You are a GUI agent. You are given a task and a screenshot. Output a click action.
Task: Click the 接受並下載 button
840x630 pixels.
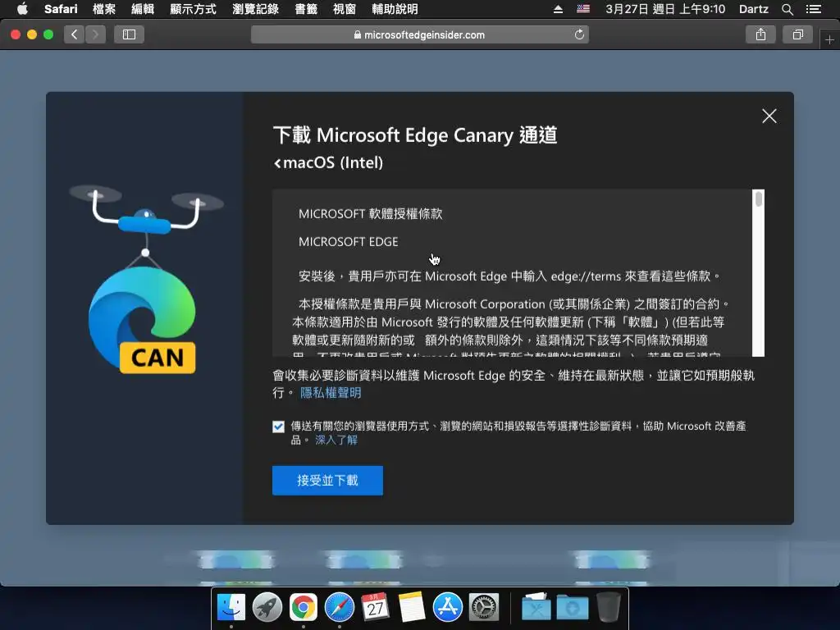click(327, 481)
